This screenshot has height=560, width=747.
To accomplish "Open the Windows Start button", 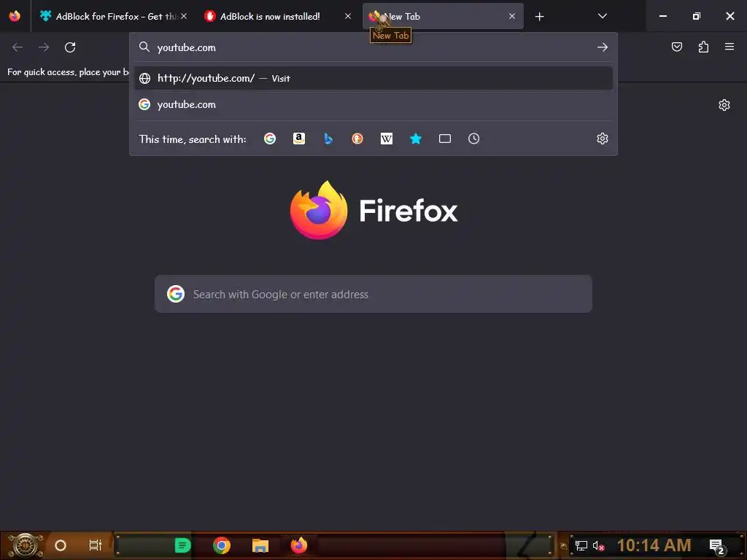I will (25, 545).
